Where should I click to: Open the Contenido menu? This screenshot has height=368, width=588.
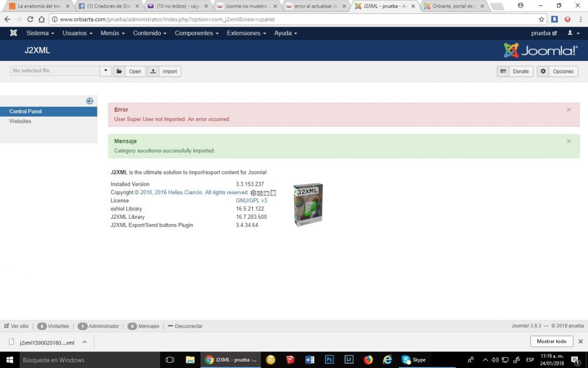[x=150, y=33]
